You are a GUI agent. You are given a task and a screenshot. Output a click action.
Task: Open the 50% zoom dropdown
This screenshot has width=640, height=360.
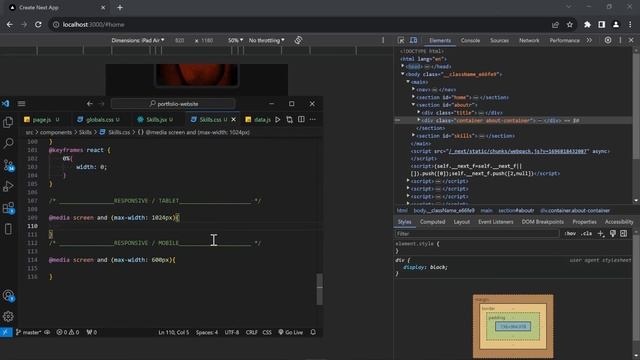[235, 40]
